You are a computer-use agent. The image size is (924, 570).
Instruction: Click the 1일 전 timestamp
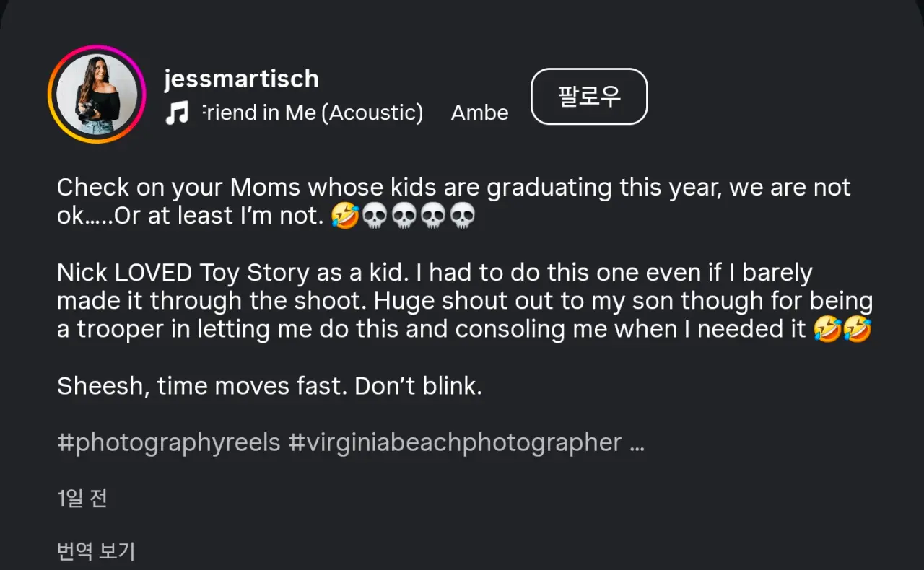pyautogui.click(x=82, y=498)
